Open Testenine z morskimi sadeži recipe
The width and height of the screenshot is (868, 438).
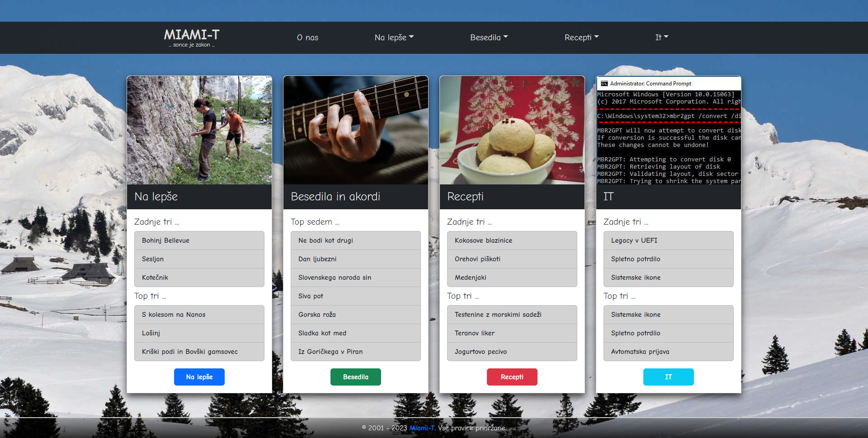(512, 315)
